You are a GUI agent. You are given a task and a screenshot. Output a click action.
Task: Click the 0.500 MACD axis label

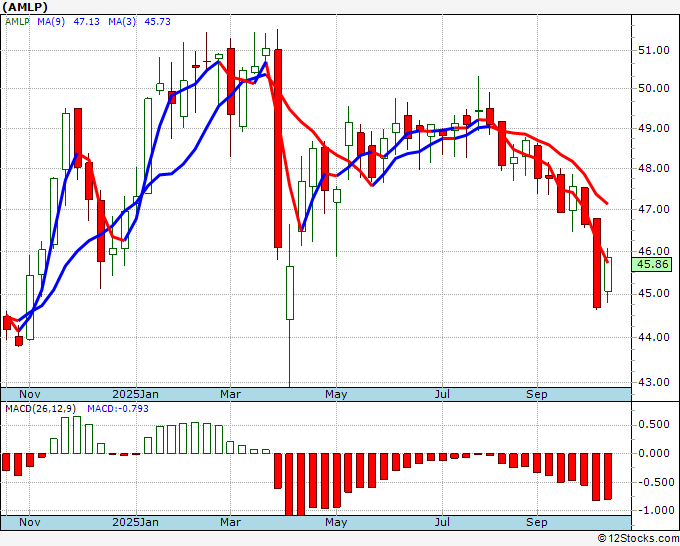coord(653,424)
